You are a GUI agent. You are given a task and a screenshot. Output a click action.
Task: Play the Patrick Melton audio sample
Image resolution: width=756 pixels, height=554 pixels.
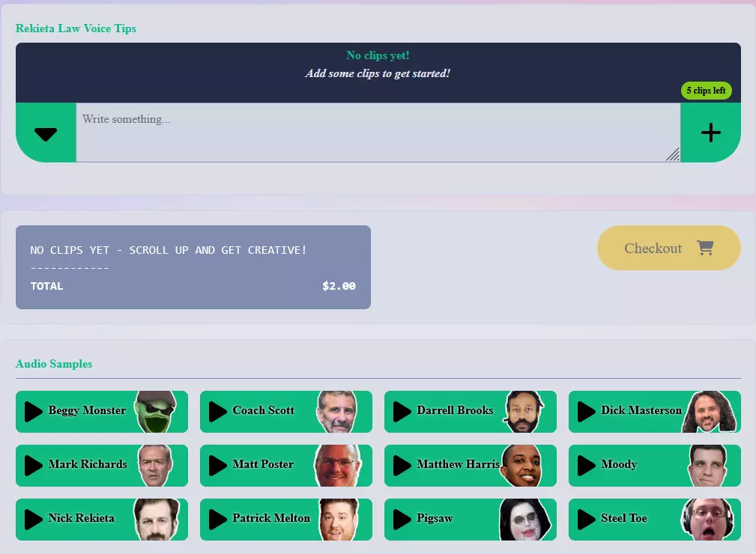pos(217,520)
